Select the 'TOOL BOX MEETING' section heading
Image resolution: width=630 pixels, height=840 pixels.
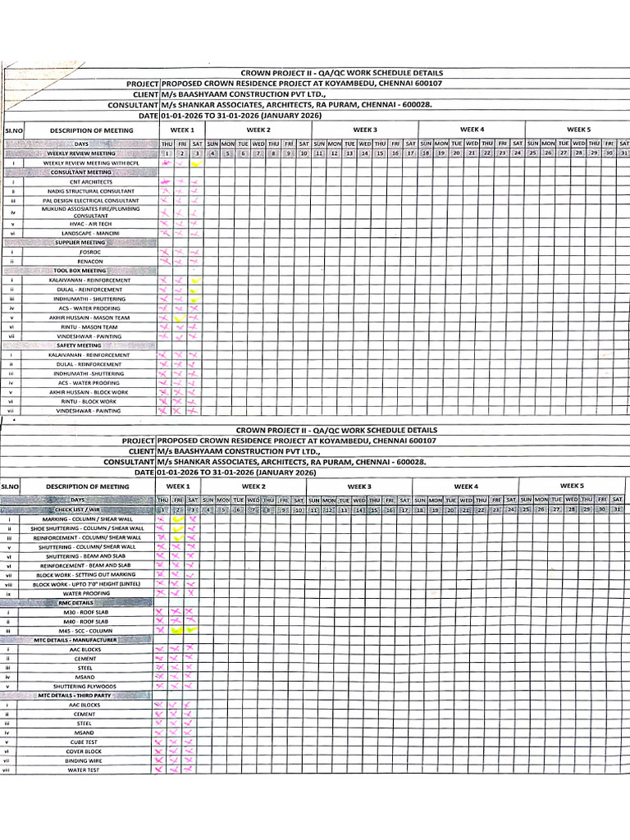[80, 271]
